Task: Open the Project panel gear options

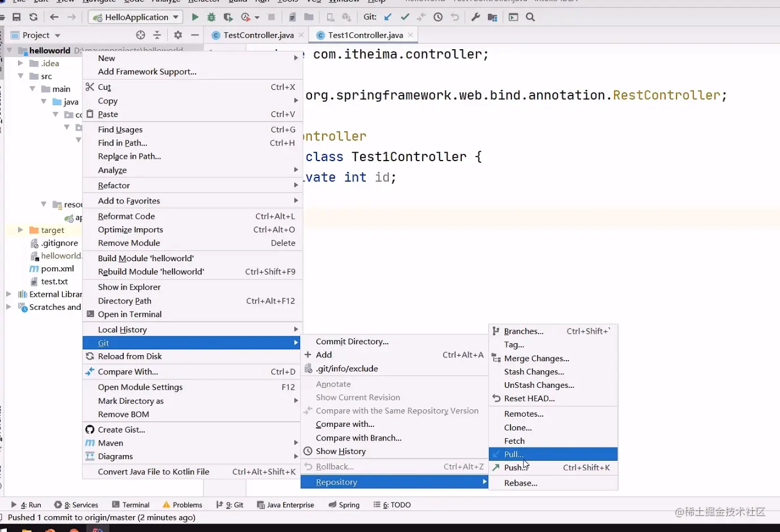Action: 178,35
